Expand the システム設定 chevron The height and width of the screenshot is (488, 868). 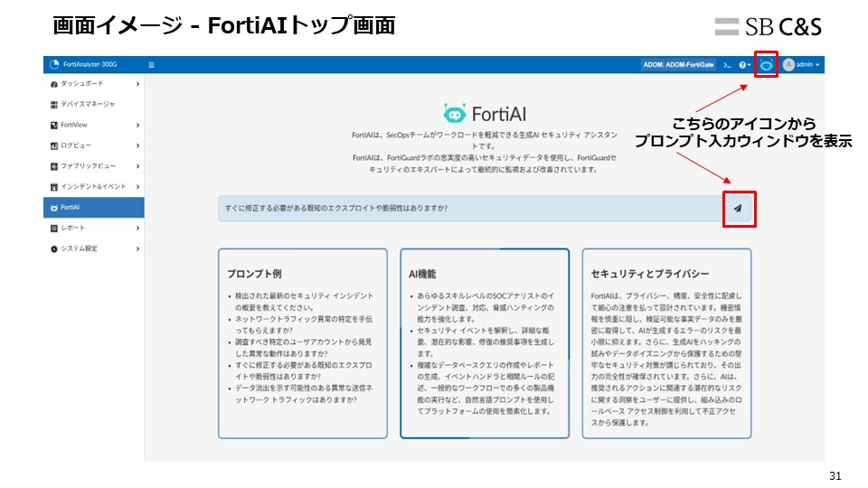click(137, 249)
